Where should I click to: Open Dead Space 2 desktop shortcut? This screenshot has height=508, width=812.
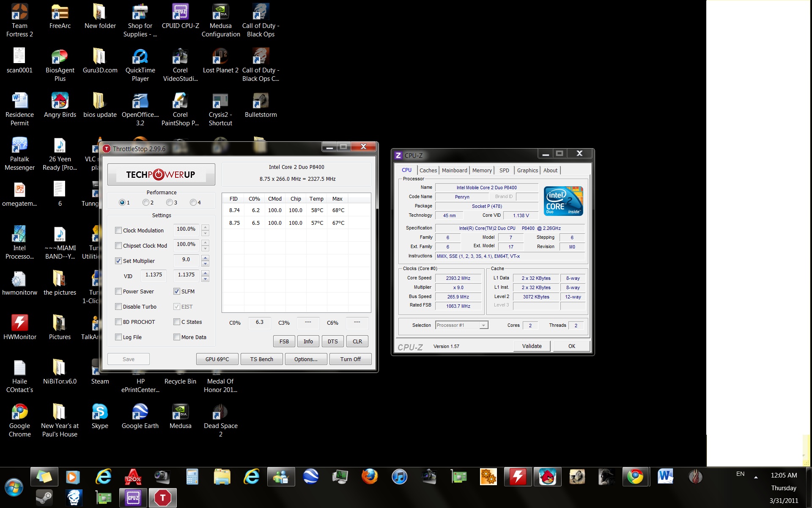(x=221, y=420)
